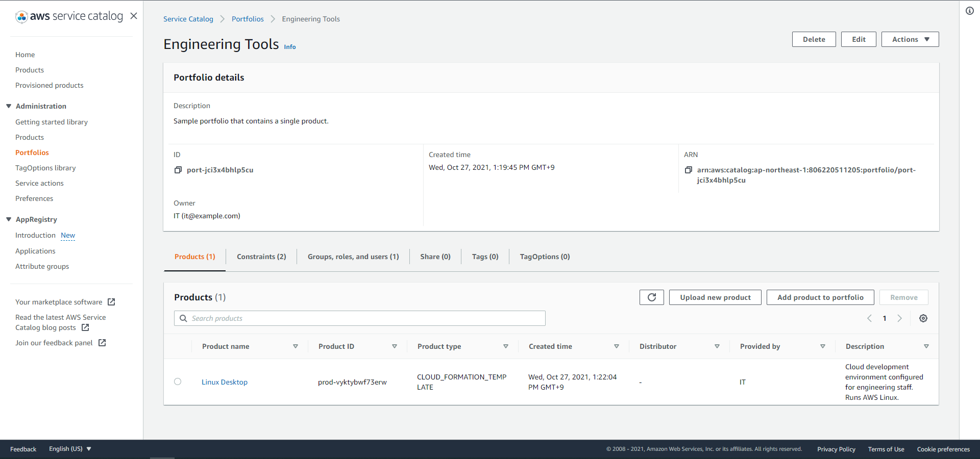Open Administration Products in the sidebar
The image size is (980, 459).
point(30,137)
